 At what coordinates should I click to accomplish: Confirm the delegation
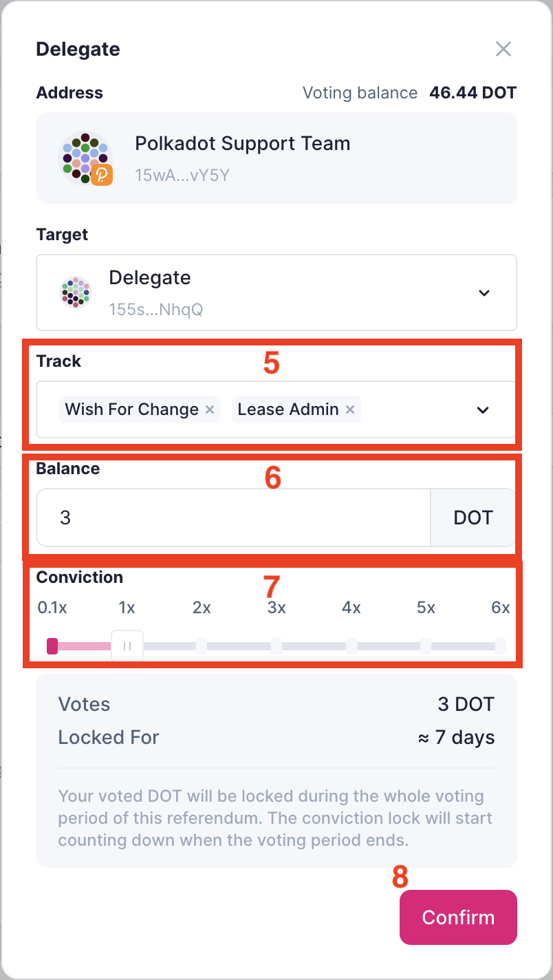coord(458,917)
